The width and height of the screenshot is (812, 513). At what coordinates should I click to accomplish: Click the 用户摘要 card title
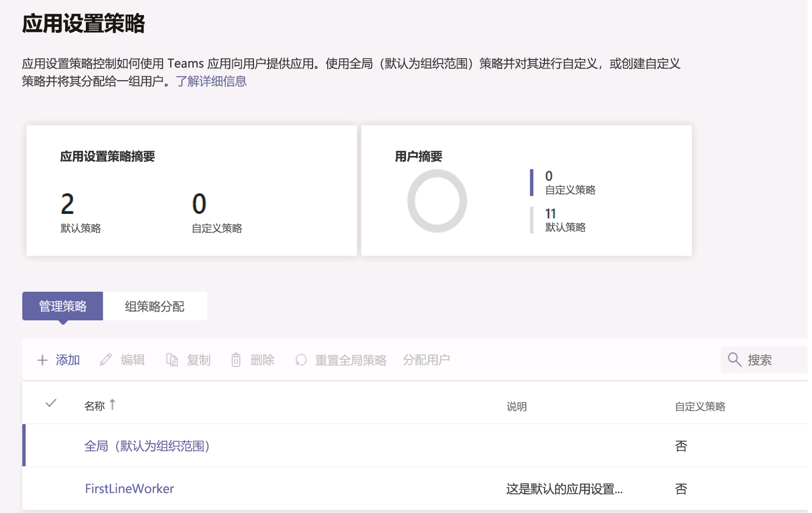[x=418, y=157]
